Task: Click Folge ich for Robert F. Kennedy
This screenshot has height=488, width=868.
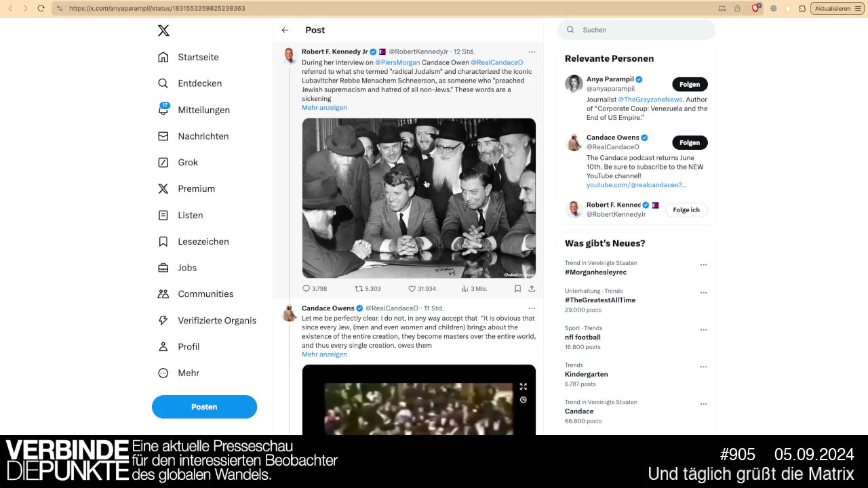Action: pyautogui.click(x=686, y=210)
